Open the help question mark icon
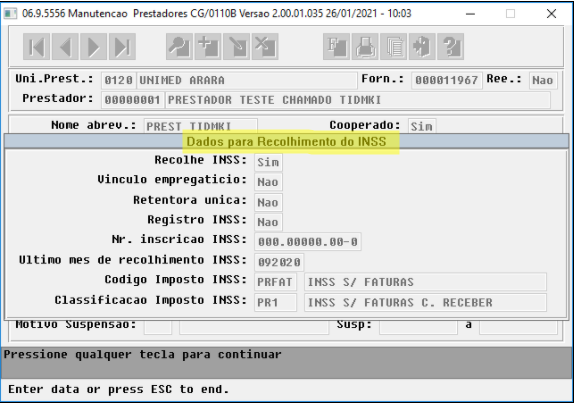 click(x=451, y=47)
